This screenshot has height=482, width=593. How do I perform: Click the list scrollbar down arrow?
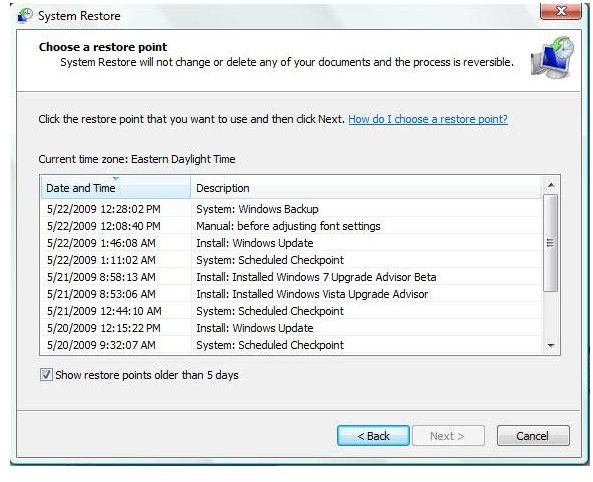pyautogui.click(x=551, y=345)
